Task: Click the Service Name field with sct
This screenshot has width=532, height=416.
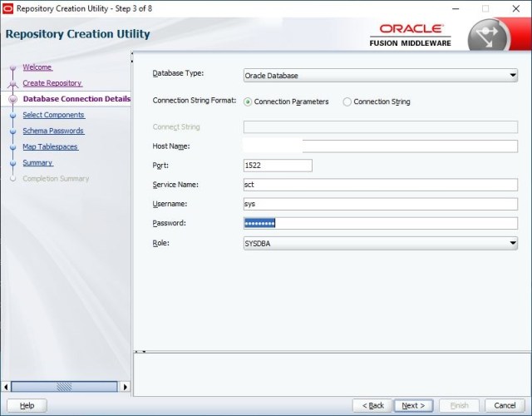Action: pos(381,185)
